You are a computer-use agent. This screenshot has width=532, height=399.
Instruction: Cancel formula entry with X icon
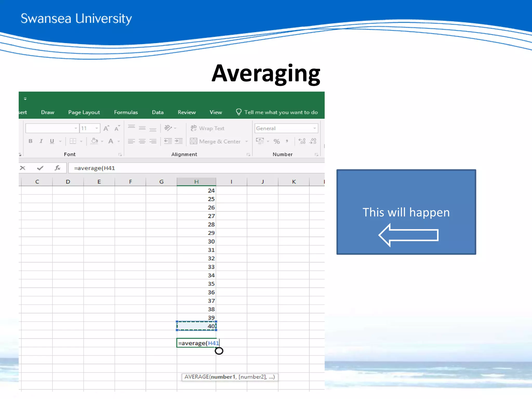click(23, 168)
